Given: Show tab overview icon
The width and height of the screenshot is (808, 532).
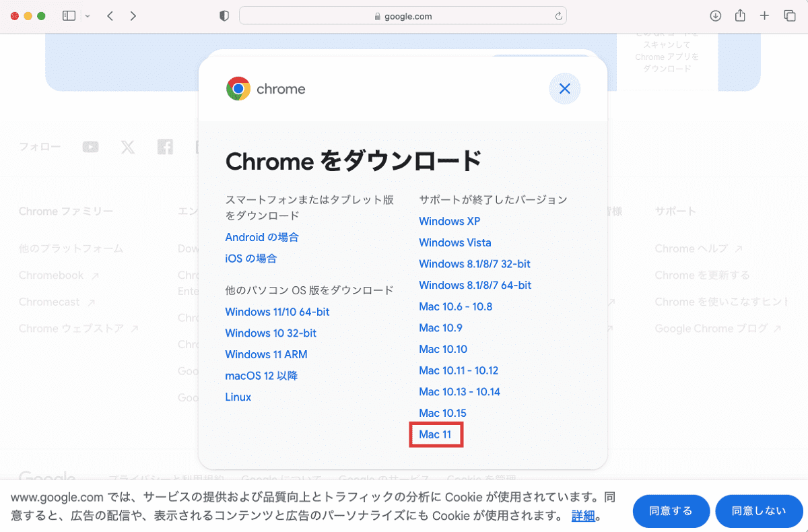Looking at the screenshot, I should point(789,16).
